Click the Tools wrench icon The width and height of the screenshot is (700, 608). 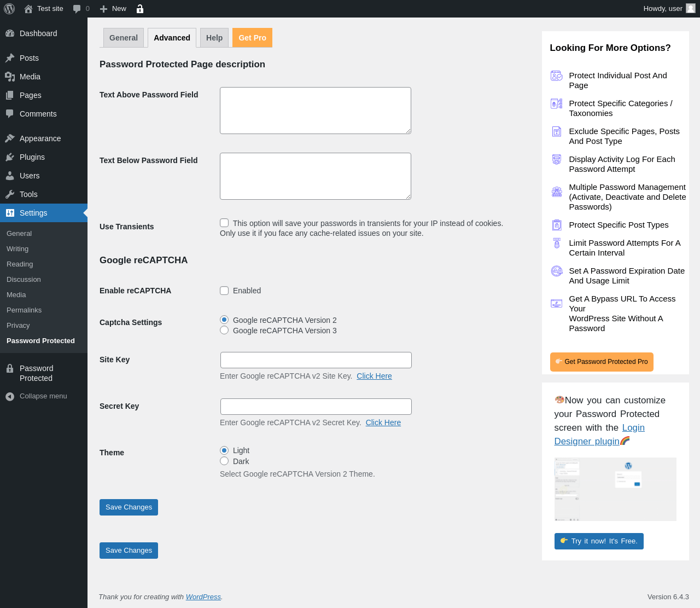(x=10, y=194)
